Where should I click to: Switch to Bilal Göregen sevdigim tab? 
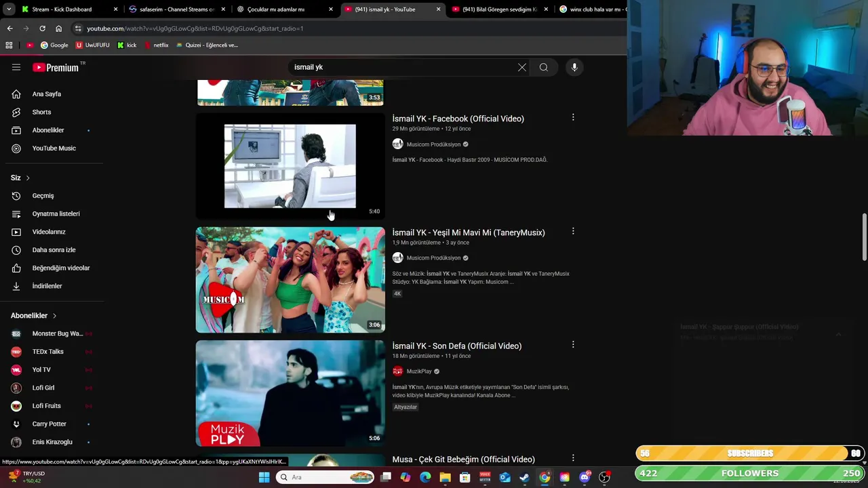point(499,9)
